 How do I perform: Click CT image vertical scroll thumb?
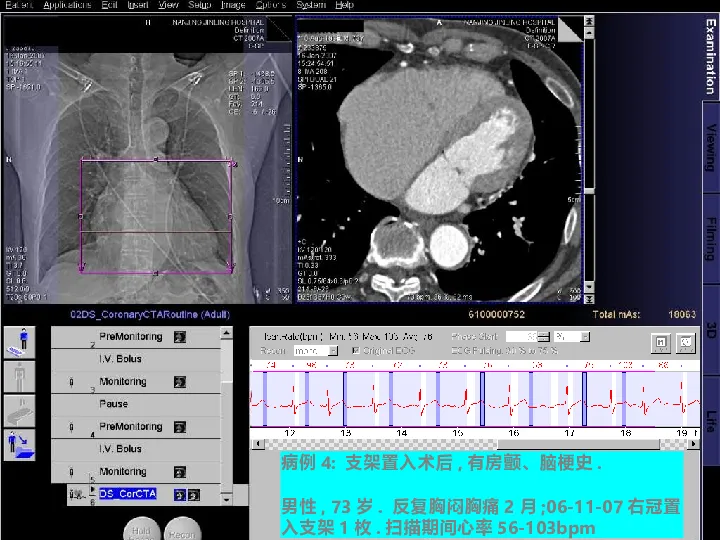coord(589,191)
